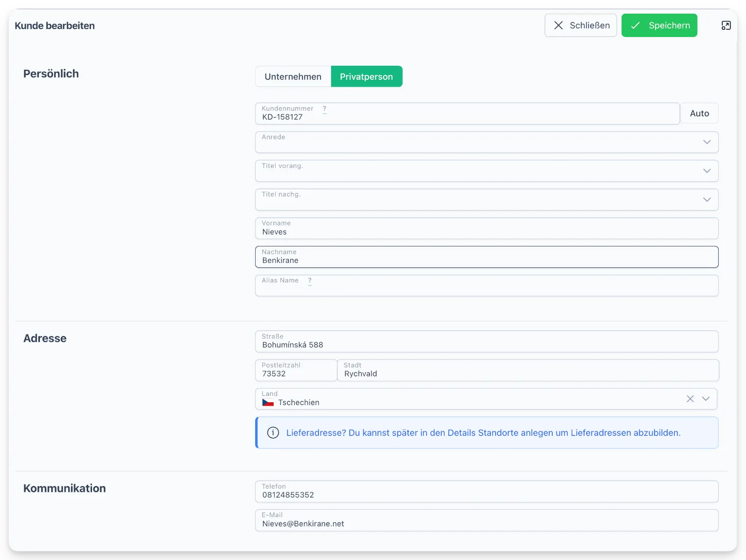Select the Telefon field
This screenshot has width=746, height=560.
(x=487, y=492)
